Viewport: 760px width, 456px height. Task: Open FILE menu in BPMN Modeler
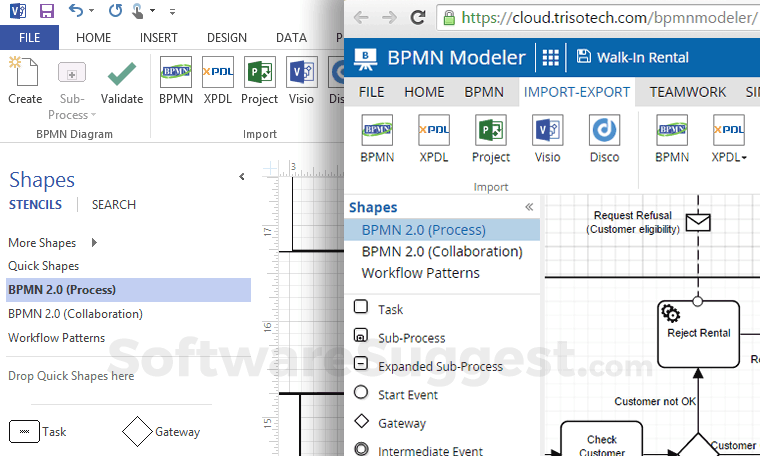371,92
